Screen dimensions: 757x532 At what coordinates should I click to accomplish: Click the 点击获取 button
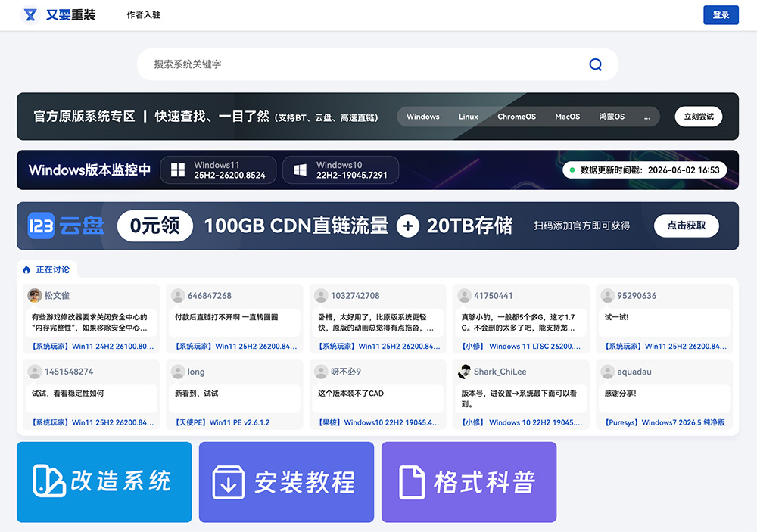point(687,226)
